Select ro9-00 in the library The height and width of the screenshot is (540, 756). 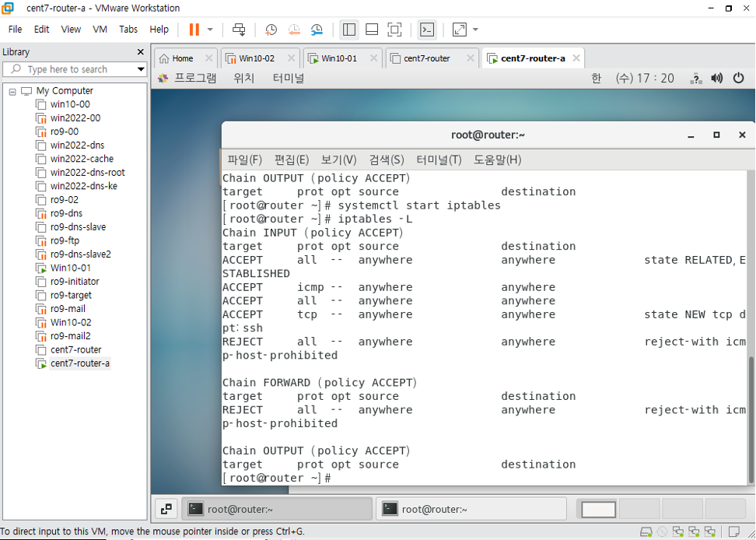coord(64,131)
